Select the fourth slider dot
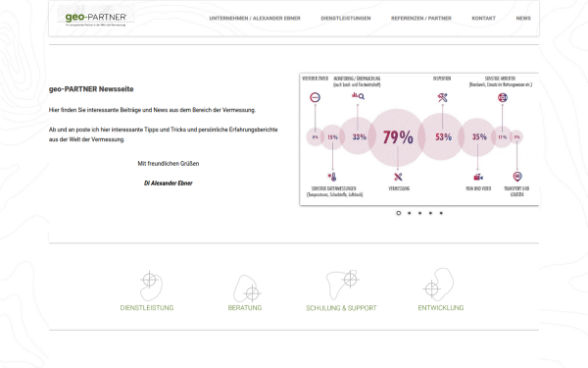The height and width of the screenshot is (368, 588). click(430, 213)
